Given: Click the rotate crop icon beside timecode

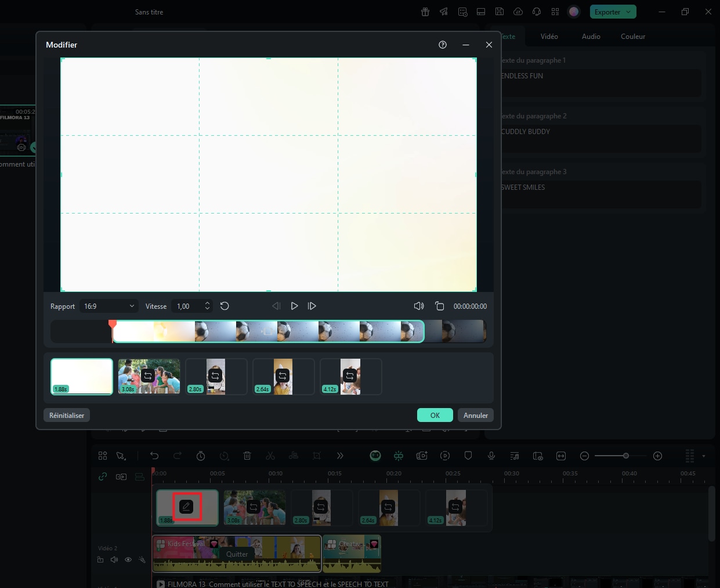Looking at the screenshot, I should point(440,306).
